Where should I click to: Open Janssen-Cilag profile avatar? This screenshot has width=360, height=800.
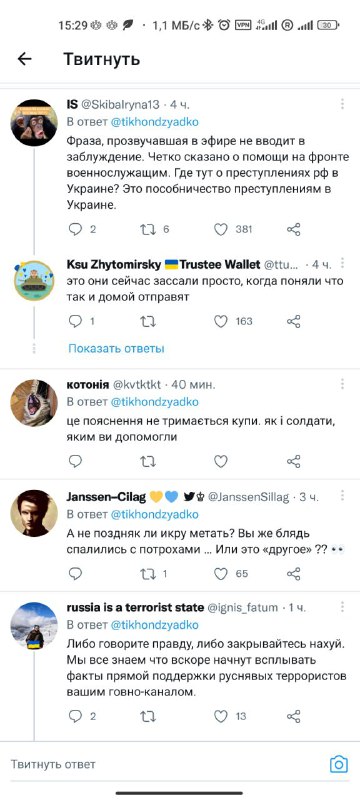[x=34, y=513]
